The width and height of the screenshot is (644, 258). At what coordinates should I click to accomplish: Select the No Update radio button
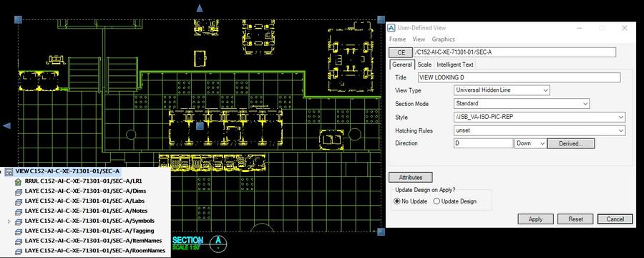click(396, 201)
